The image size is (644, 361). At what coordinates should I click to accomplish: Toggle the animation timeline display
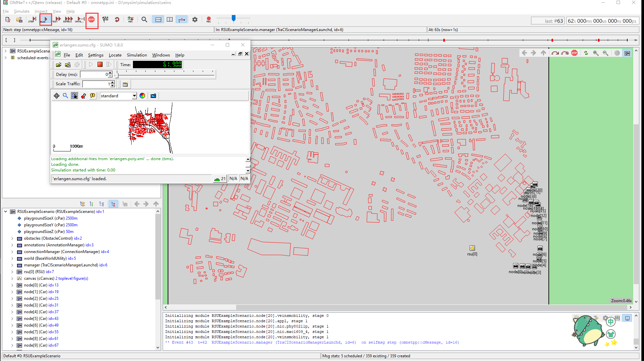(x=182, y=19)
